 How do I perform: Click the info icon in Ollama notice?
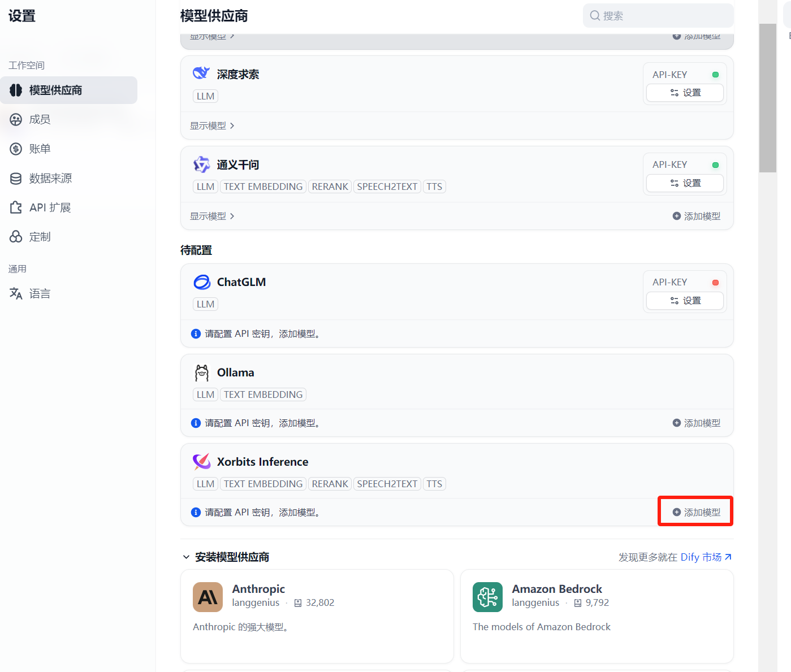click(x=196, y=423)
